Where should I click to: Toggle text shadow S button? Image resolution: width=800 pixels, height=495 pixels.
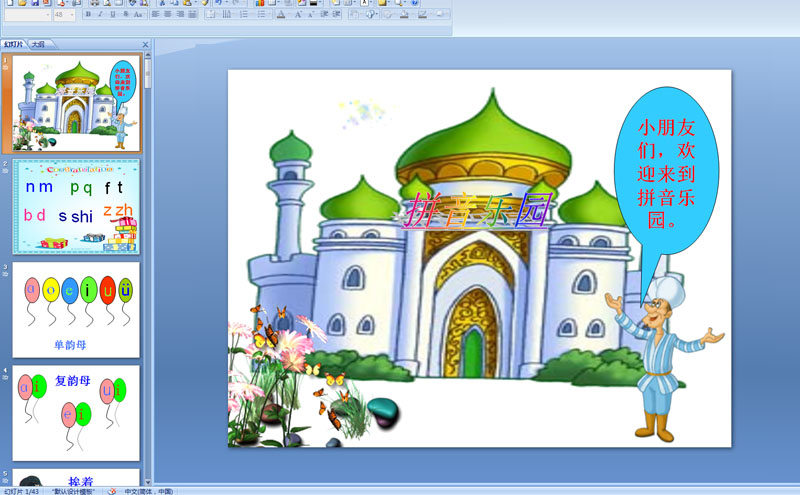pyautogui.click(x=126, y=14)
